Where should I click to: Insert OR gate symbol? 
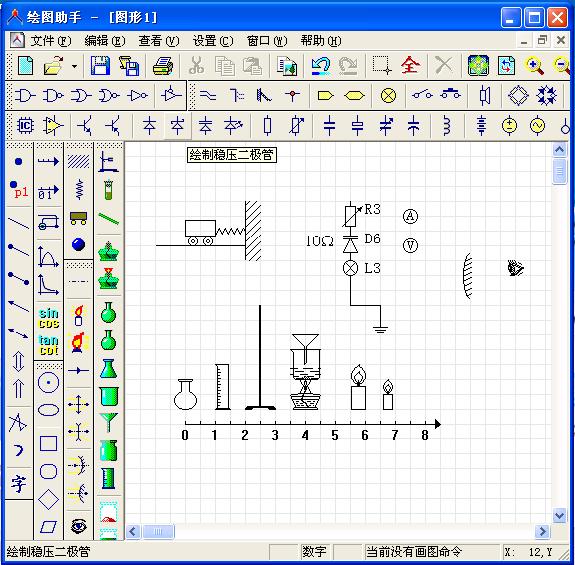pos(81,96)
